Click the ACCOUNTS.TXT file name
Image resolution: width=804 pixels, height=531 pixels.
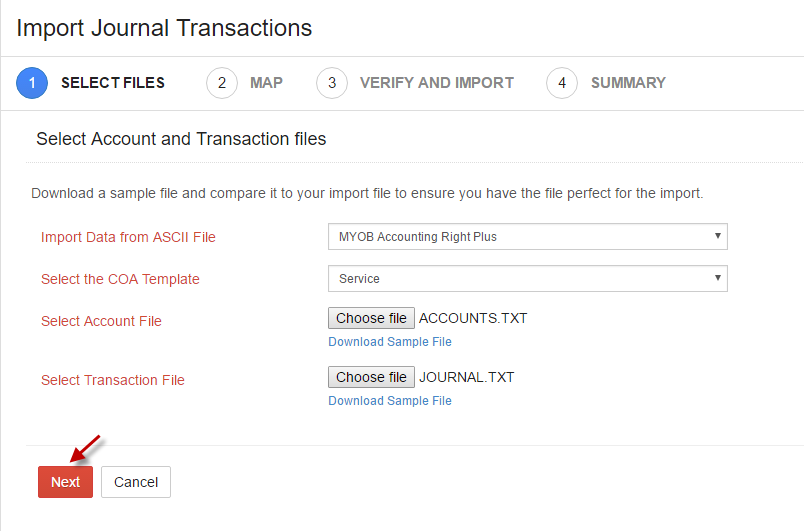473,318
